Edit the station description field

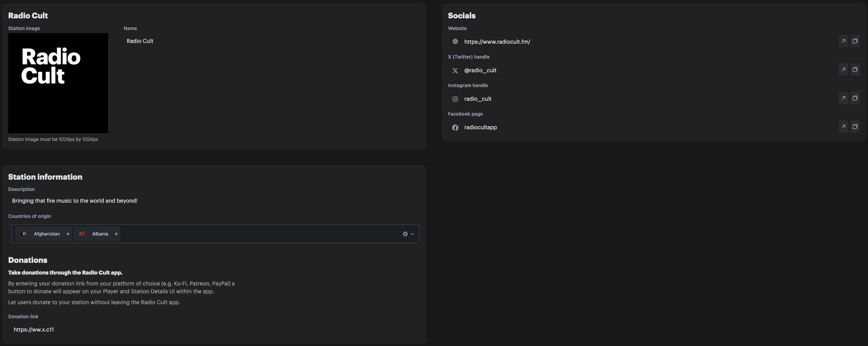[214, 201]
